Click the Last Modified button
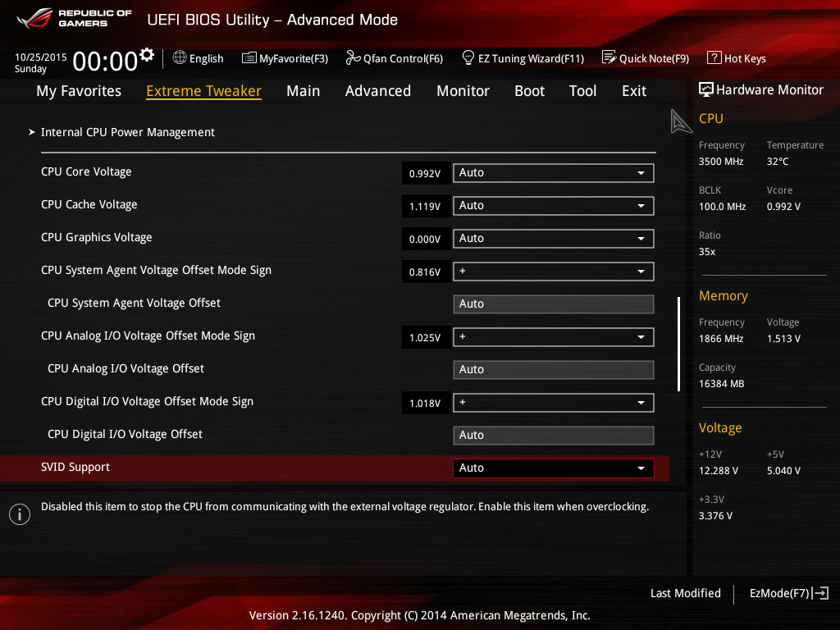The width and height of the screenshot is (840, 630). [685, 593]
